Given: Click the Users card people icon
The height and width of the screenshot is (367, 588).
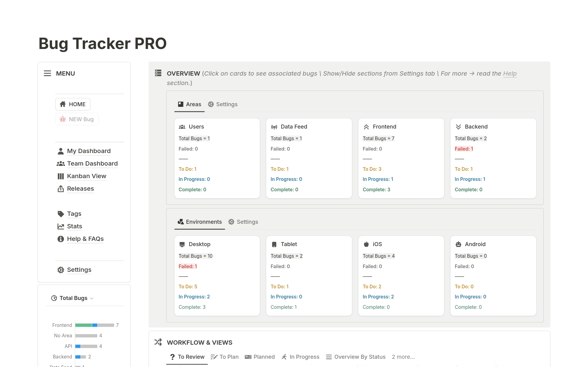Looking at the screenshot, I should pos(182,127).
